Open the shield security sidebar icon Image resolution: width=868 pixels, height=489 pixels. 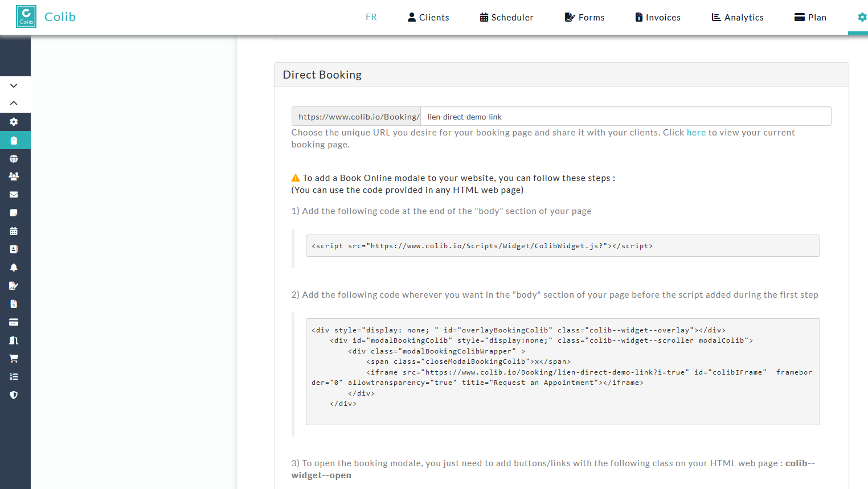(14, 395)
